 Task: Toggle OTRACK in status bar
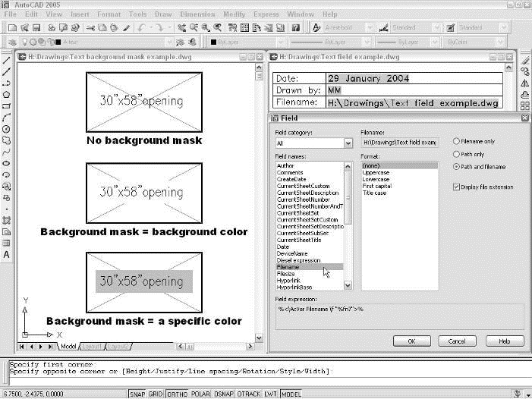click(x=249, y=394)
